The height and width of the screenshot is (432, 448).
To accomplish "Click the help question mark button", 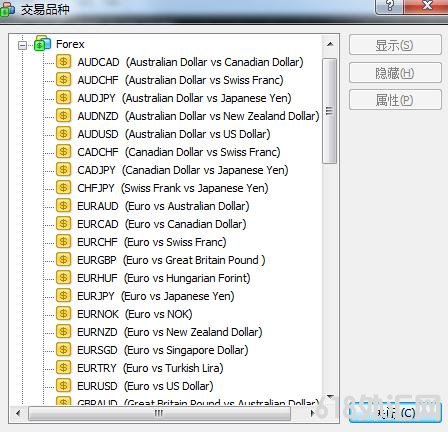I will click(389, 6).
